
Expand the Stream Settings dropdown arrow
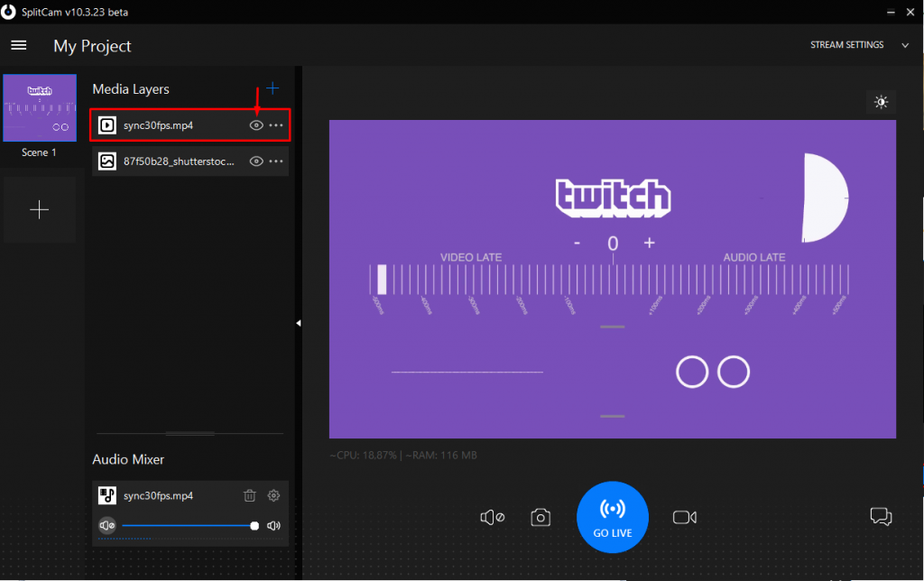(x=905, y=45)
